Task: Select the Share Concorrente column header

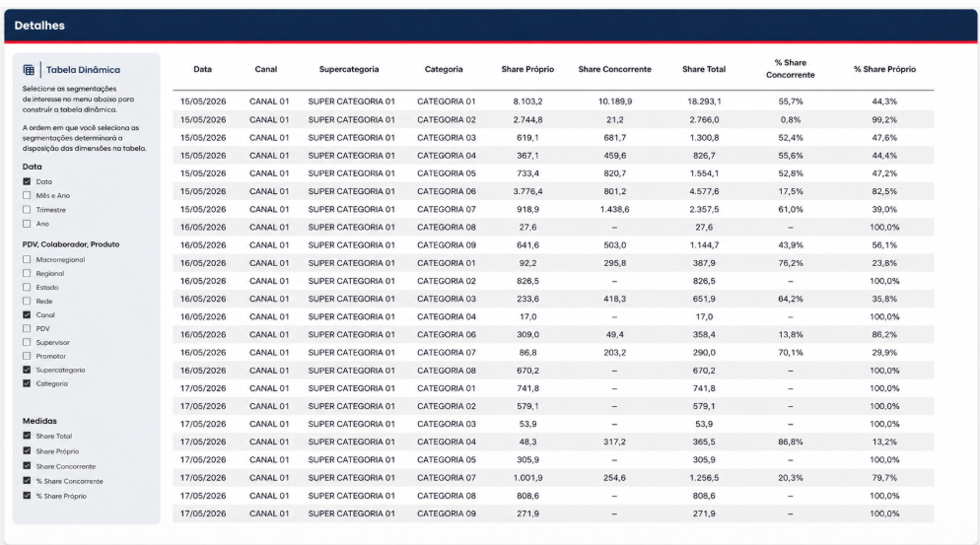Action: point(614,69)
